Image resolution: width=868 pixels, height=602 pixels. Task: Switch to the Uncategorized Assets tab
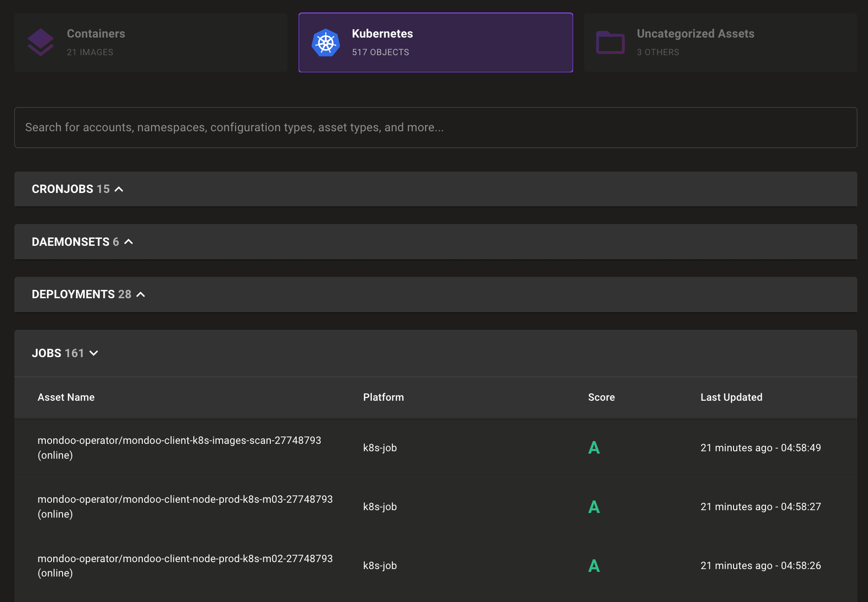point(720,43)
